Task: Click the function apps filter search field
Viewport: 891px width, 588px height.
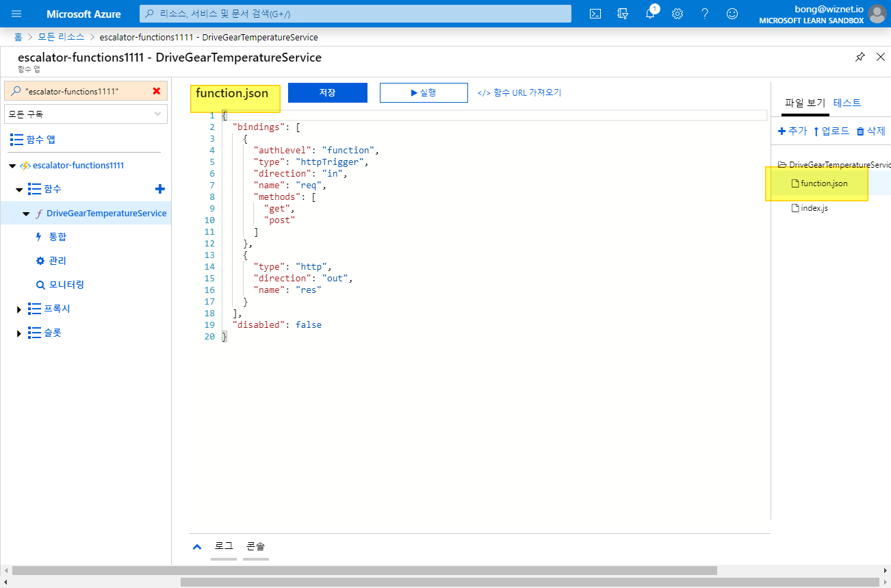Action: click(86, 91)
